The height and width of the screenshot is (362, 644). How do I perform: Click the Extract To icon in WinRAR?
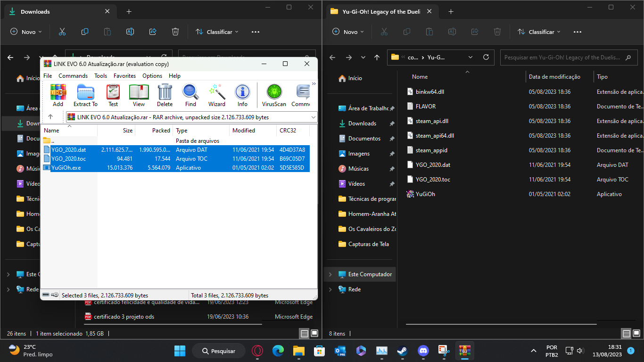coord(85,95)
